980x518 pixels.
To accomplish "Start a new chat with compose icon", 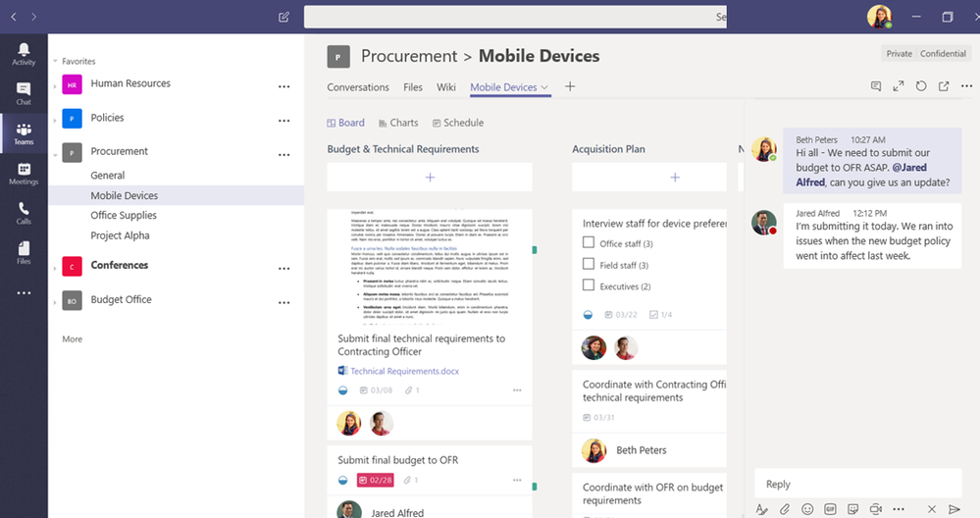I will pos(284,17).
